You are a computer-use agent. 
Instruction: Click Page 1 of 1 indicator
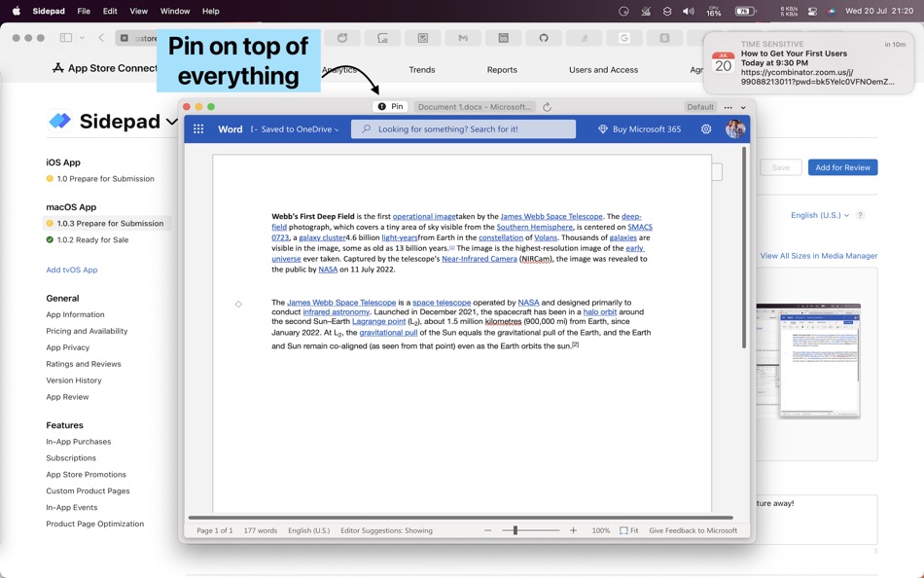(215, 530)
